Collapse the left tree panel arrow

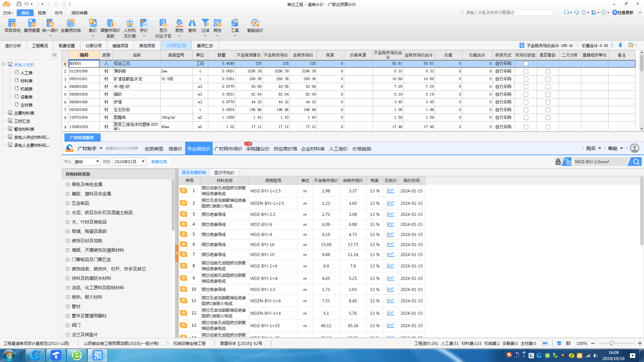[55, 55]
